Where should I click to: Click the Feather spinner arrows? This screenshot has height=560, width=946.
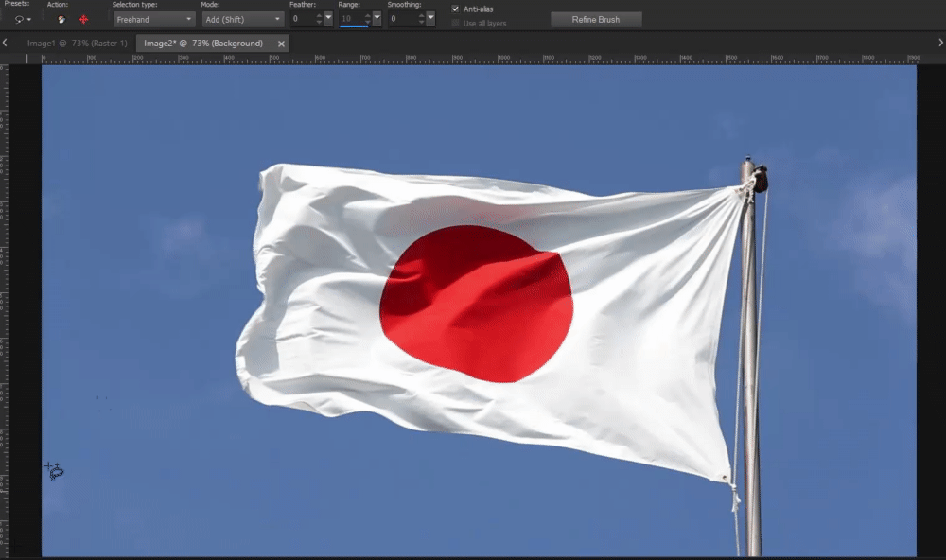[x=319, y=19]
